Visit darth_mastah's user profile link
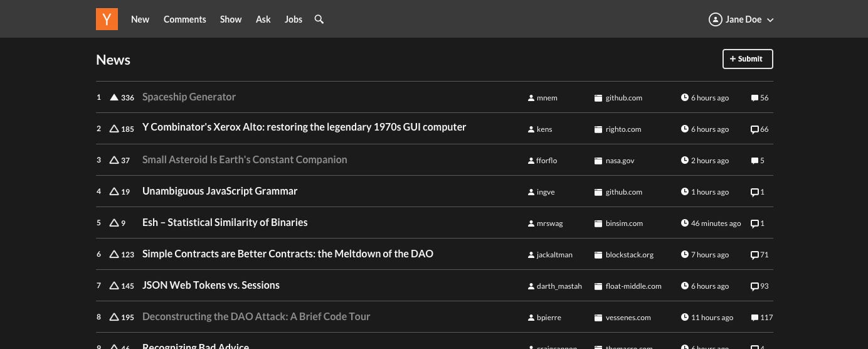The height and width of the screenshot is (349, 868). point(559,286)
